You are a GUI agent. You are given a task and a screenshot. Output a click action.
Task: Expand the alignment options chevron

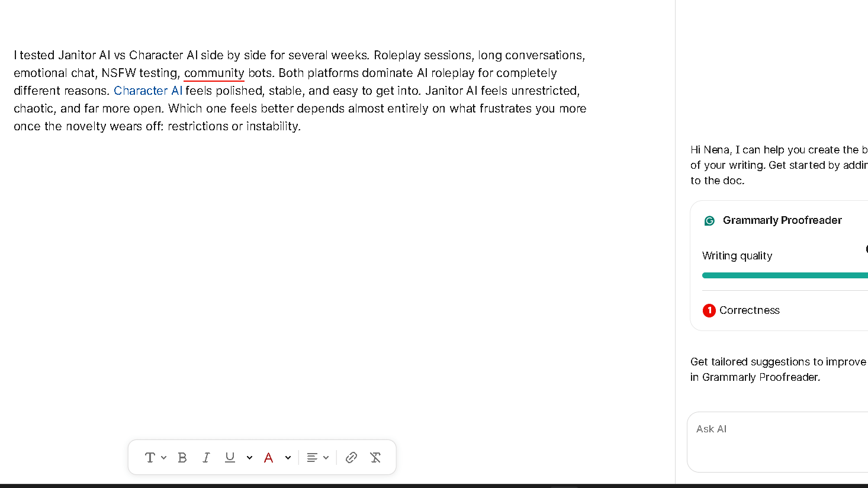pyautogui.click(x=326, y=457)
